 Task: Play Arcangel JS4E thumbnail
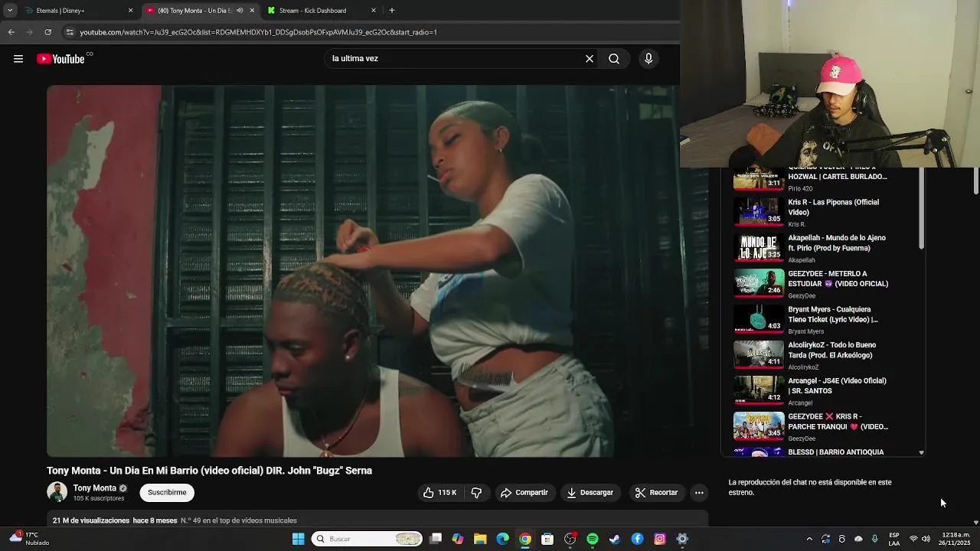759,390
